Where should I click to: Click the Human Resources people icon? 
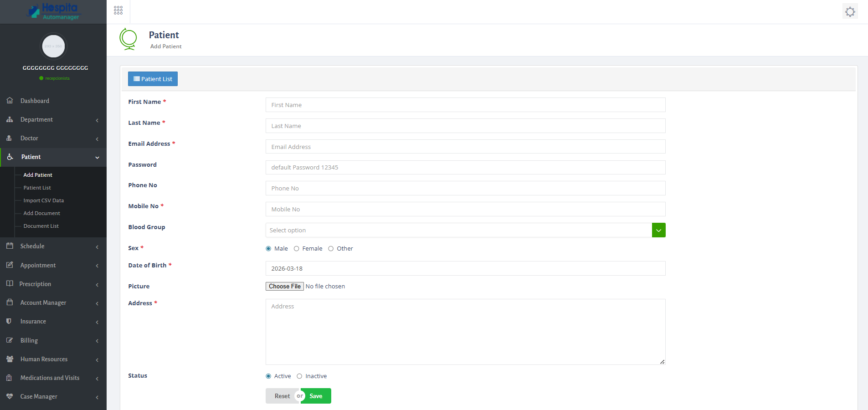point(10,359)
